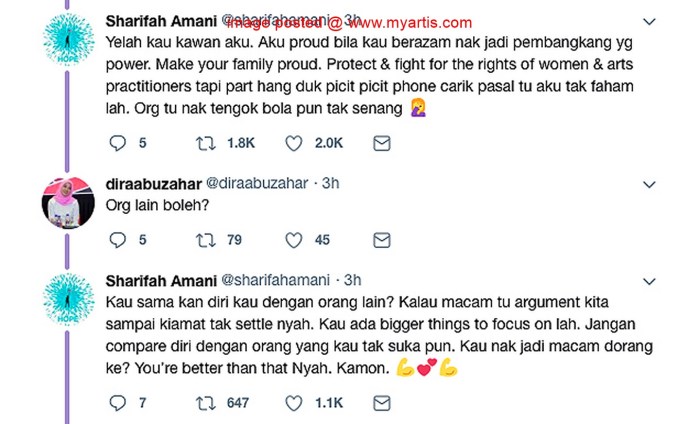Open Sharifah Amani's avatar on last tweet
This screenshot has height=424, width=700.
(68, 298)
